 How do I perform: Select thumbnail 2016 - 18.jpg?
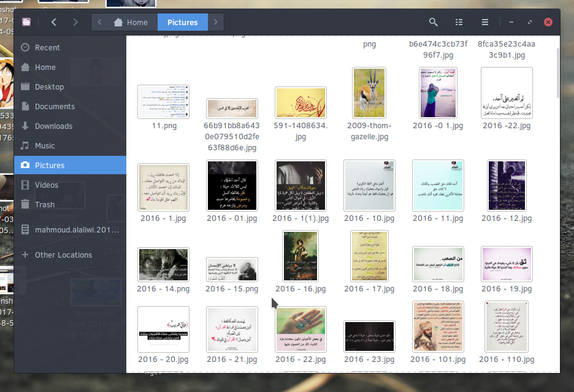438,264
